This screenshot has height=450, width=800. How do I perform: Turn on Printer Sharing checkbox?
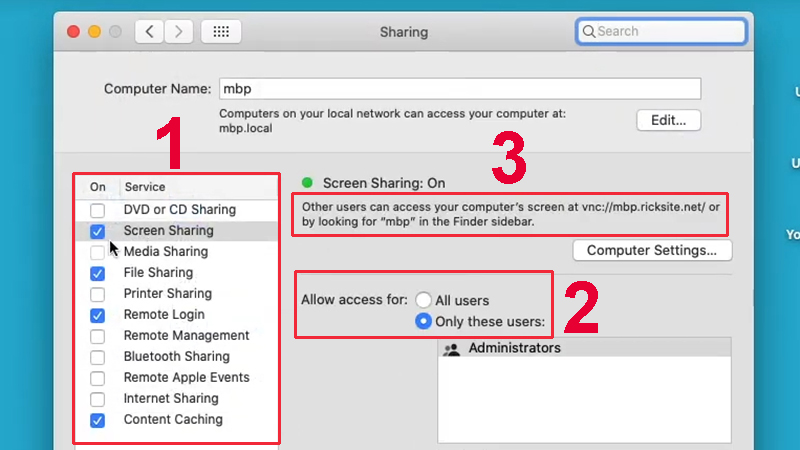[97, 294]
